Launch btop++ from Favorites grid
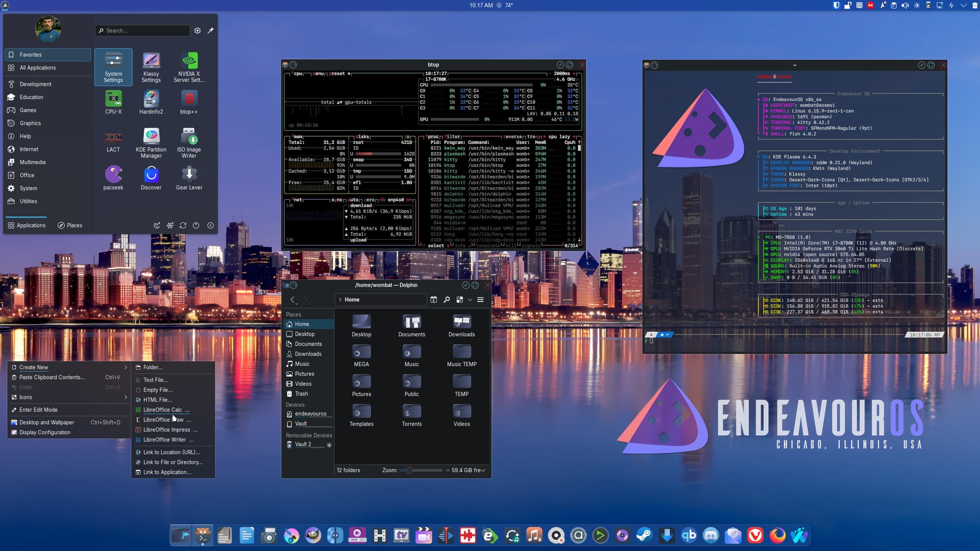This screenshot has height=551, width=980. [189, 102]
